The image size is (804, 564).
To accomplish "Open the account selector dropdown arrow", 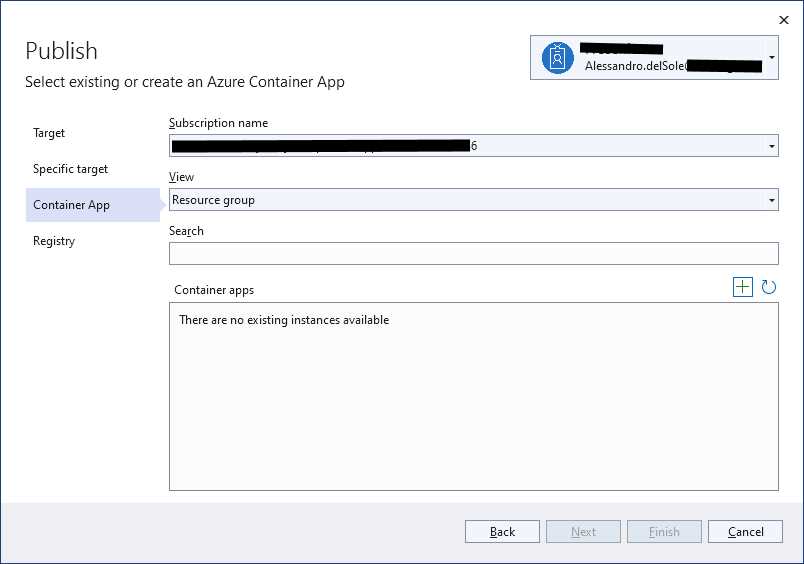I will coord(772,57).
